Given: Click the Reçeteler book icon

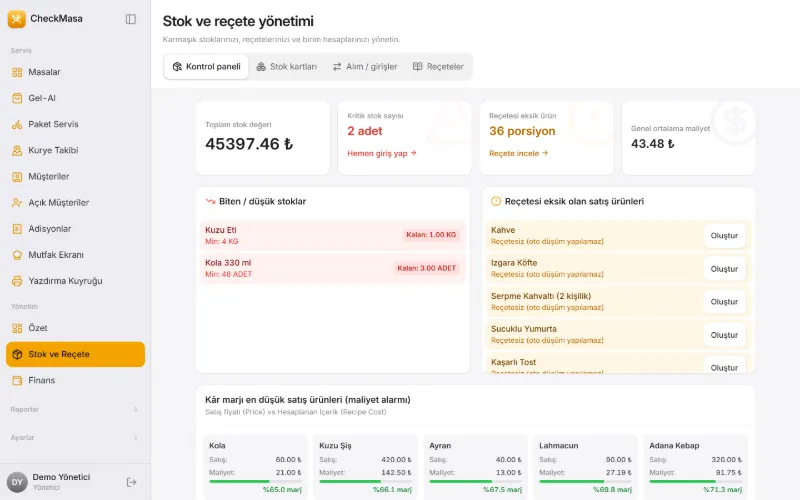Looking at the screenshot, I should click(x=417, y=67).
